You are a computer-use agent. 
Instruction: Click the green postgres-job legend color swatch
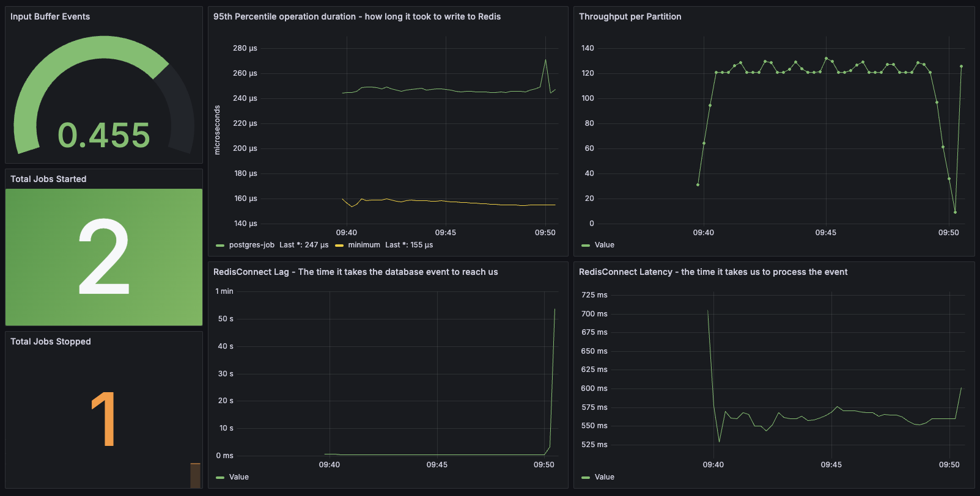(x=220, y=246)
